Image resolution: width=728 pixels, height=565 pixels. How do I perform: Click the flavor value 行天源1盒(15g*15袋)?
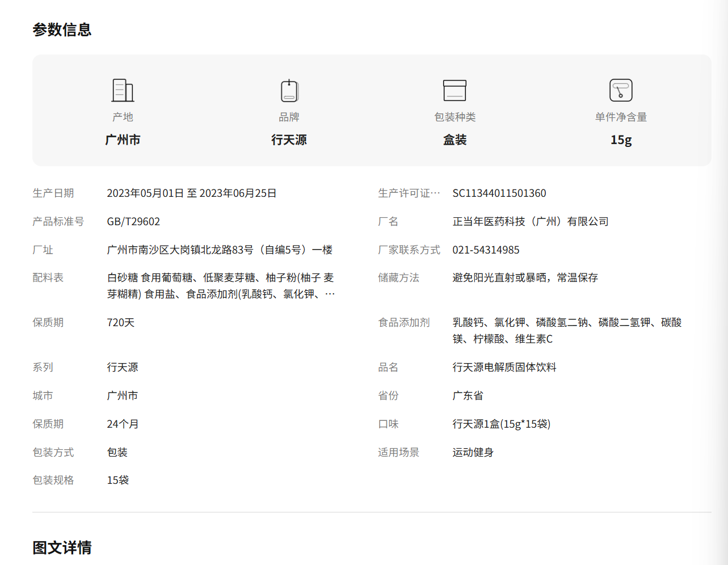[502, 424]
